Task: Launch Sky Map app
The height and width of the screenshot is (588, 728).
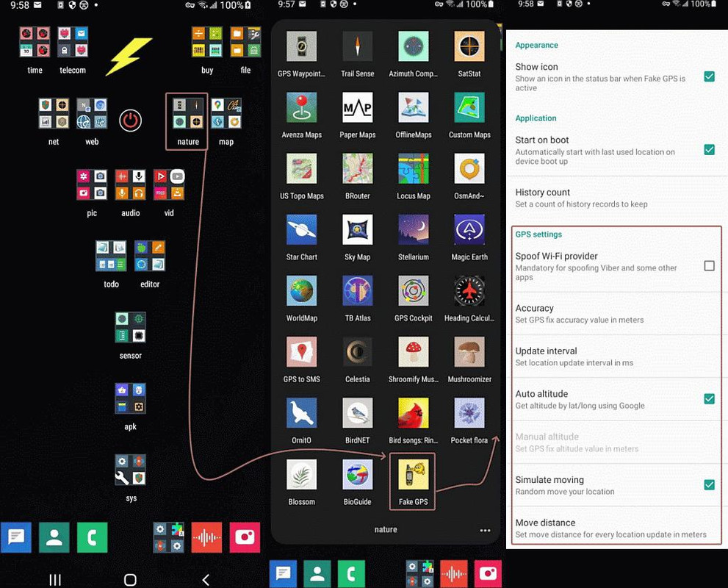Action: click(x=357, y=229)
